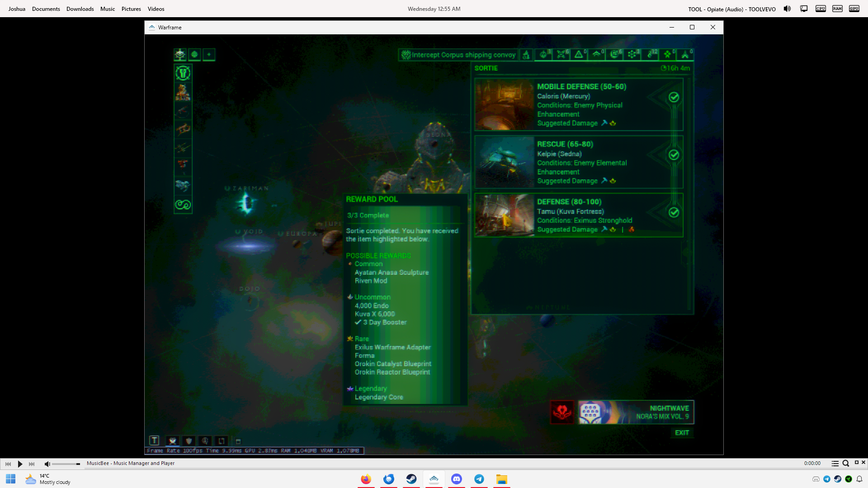Click the plus squad invite button

pyautogui.click(x=209, y=55)
